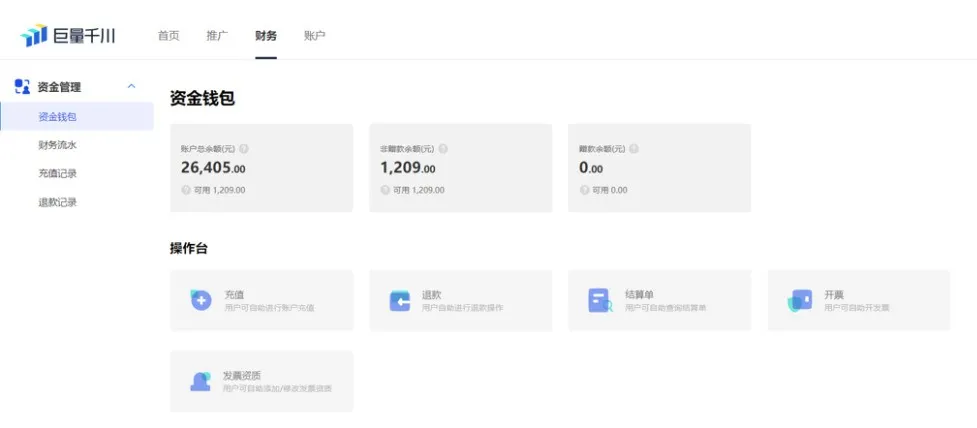977x428 pixels.
Task: Click the 用户可自助进行账户充值 description
Action: (269, 308)
